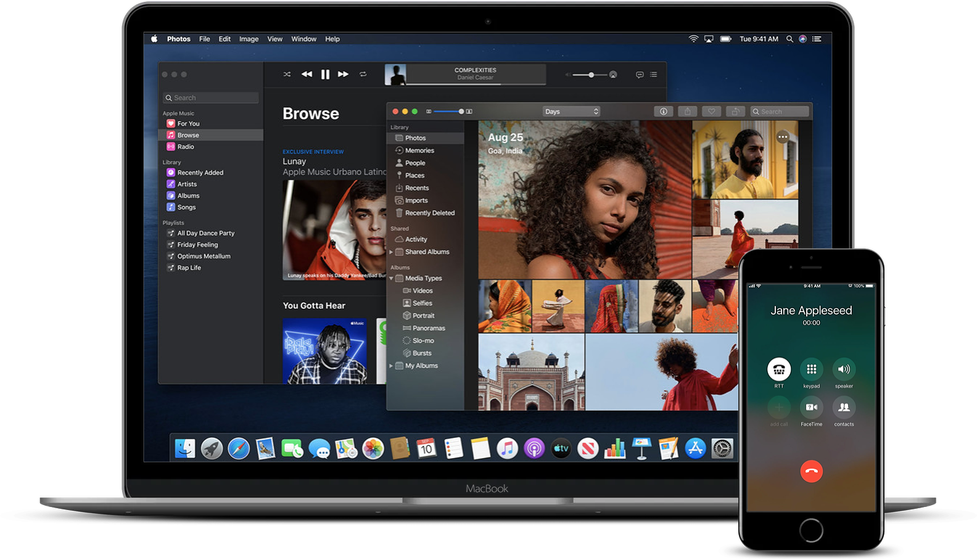Open AirPlay output menu in Music
The height and width of the screenshot is (560, 977).
[x=613, y=75]
